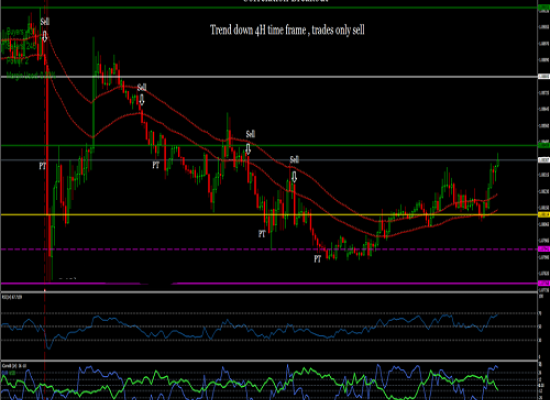
Task: Click the RSI indicator label
Action: click(x=12, y=297)
